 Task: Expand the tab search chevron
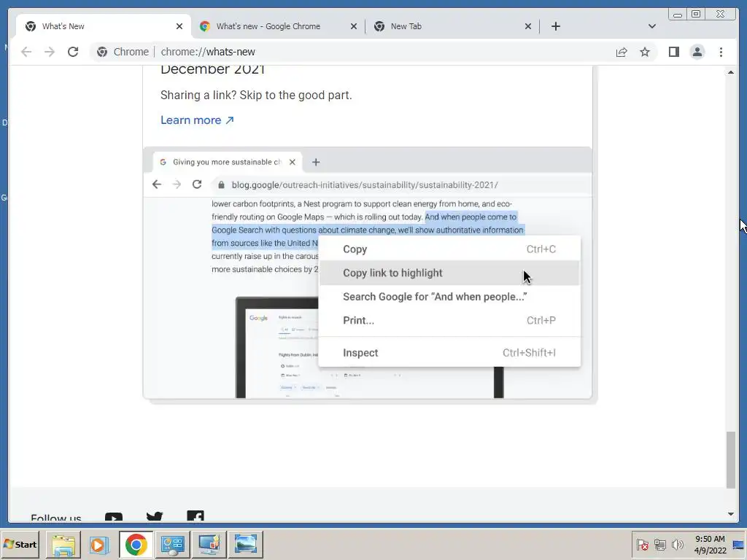pos(652,26)
